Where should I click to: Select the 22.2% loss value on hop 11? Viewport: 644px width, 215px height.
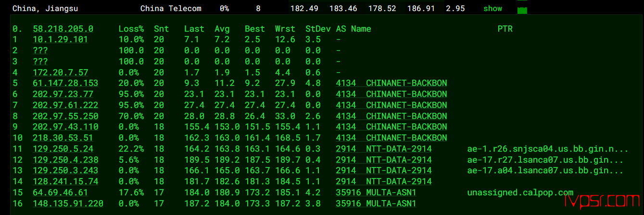point(131,149)
